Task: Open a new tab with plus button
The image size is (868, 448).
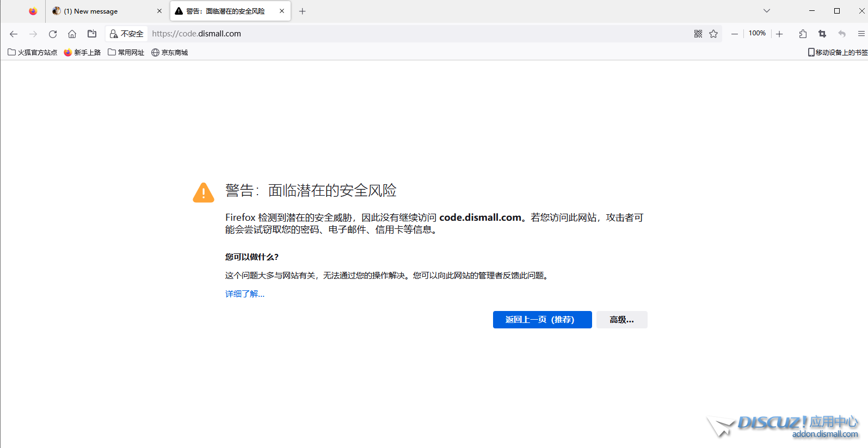Action: [x=303, y=11]
